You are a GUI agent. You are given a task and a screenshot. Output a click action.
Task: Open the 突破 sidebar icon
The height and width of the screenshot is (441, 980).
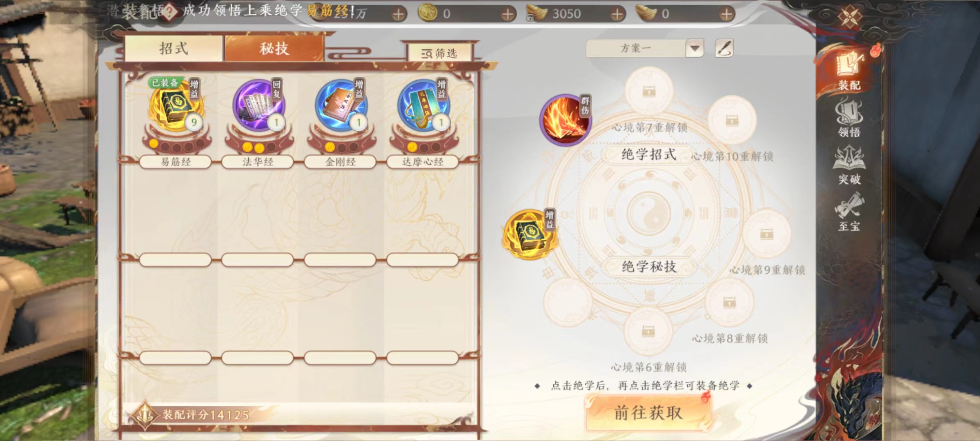pyautogui.click(x=849, y=166)
